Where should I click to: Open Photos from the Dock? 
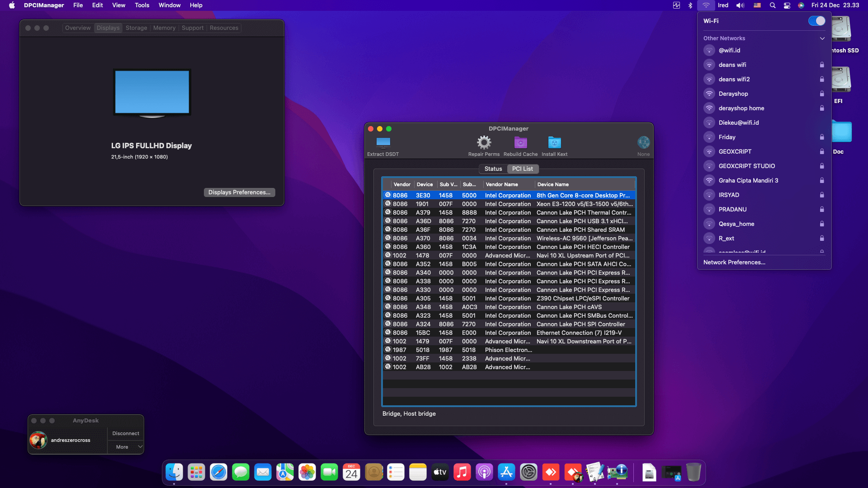point(307,472)
